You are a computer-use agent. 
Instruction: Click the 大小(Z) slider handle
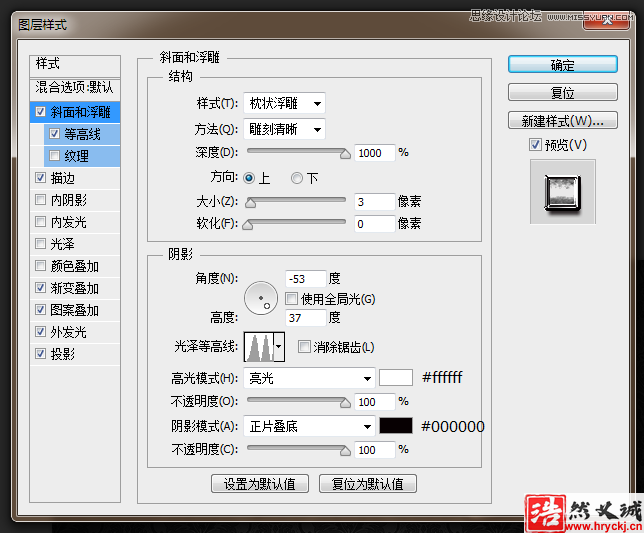[251, 203]
